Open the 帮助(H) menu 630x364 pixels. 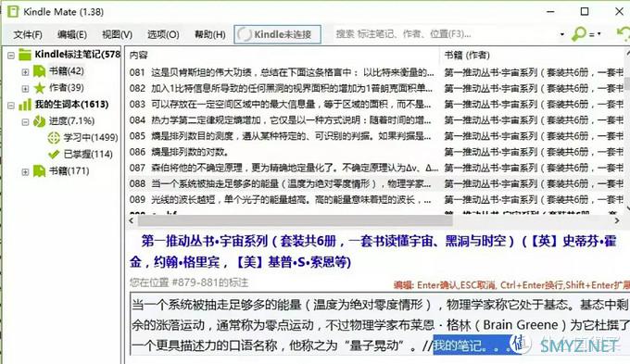click(x=209, y=34)
